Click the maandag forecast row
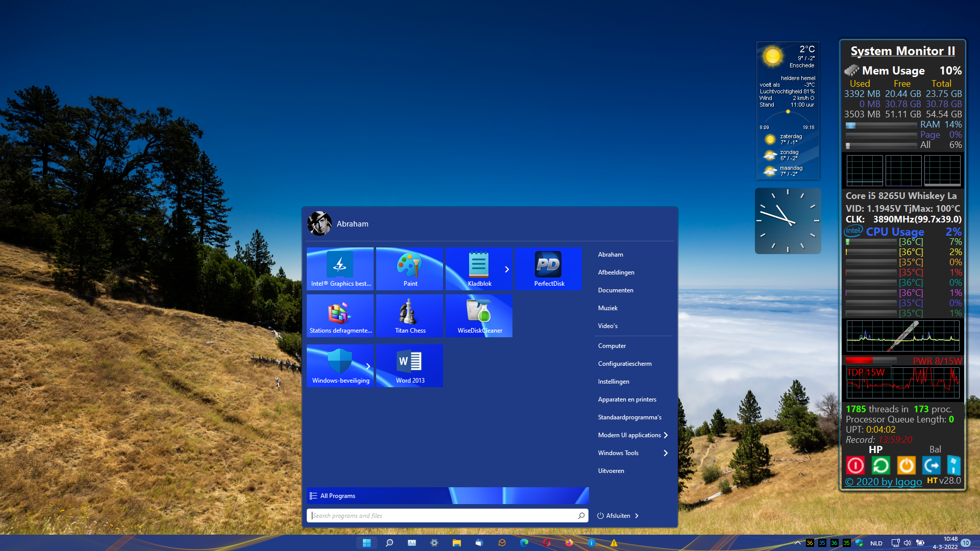Viewport: 980px width, 551px height. click(788, 171)
